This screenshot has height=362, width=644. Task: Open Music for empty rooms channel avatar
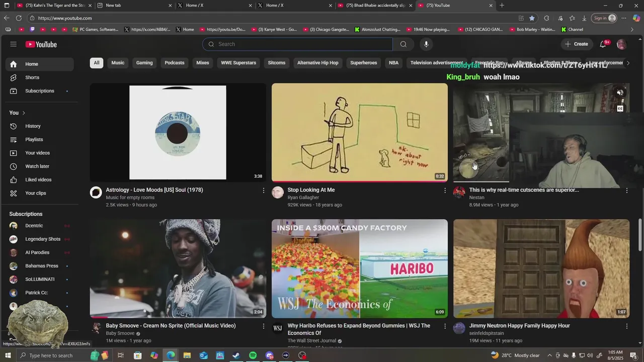pos(96,193)
